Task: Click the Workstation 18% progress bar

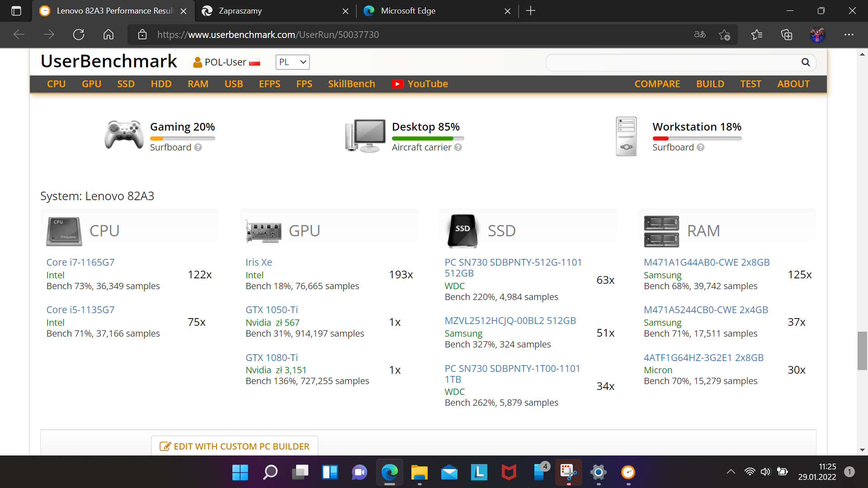Action: [697, 139]
